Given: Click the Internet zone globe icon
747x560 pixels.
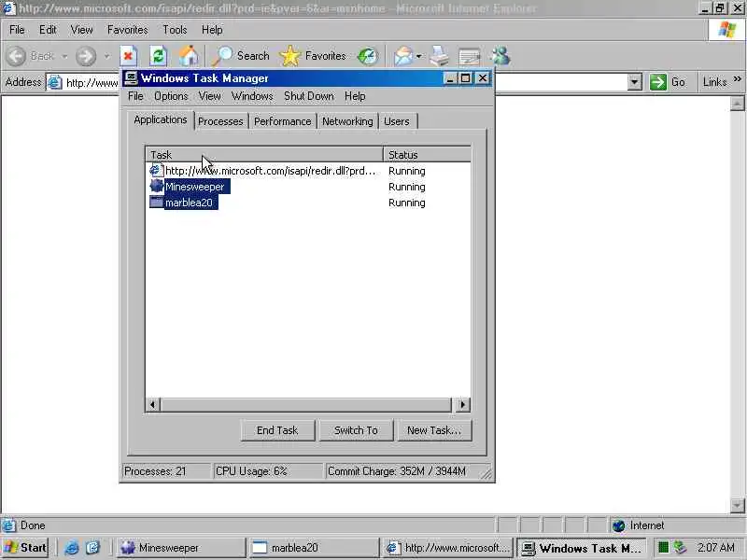Looking at the screenshot, I should (618, 525).
